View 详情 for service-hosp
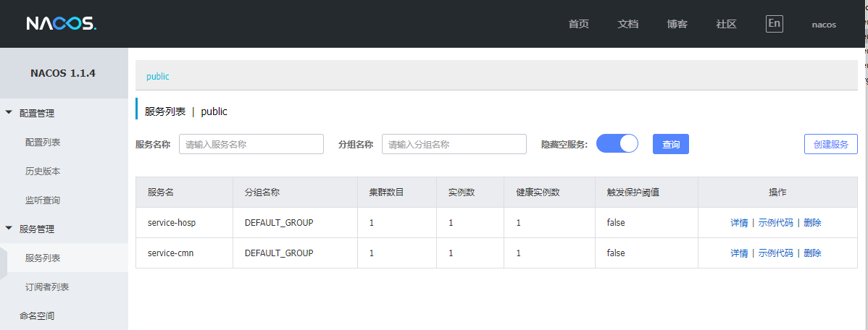The height and width of the screenshot is (330, 868). (739, 223)
